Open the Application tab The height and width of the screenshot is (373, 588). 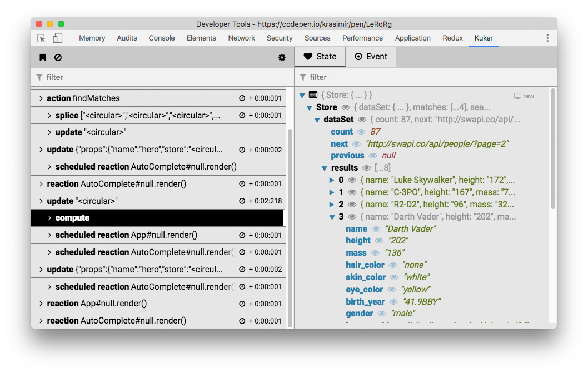(x=412, y=38)
